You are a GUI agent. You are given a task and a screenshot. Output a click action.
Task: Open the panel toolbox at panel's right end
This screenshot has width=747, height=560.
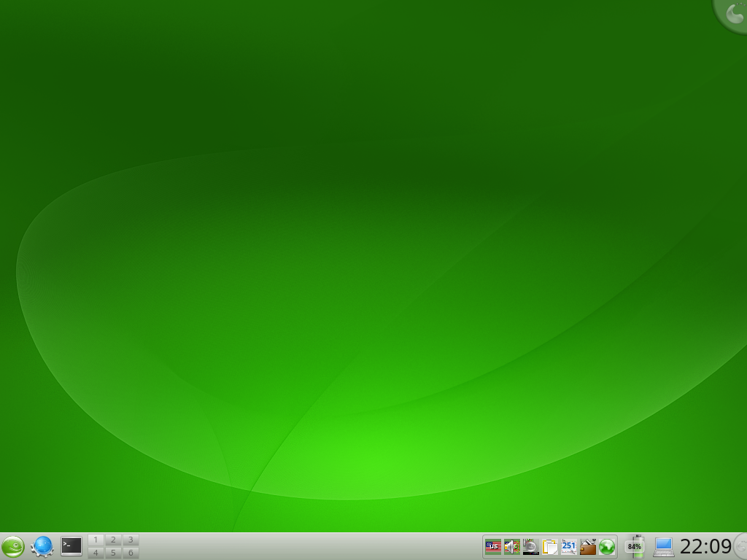tap(741, 546)
